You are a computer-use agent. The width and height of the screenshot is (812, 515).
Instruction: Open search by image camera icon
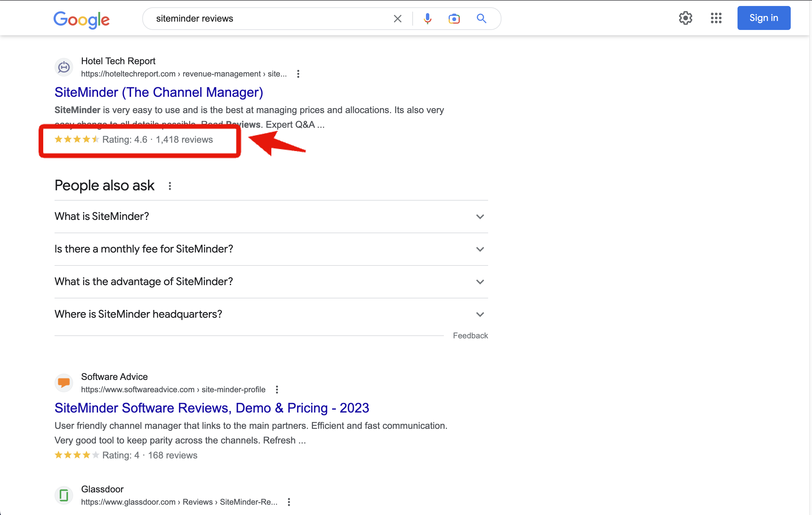(x=454, y=19)
